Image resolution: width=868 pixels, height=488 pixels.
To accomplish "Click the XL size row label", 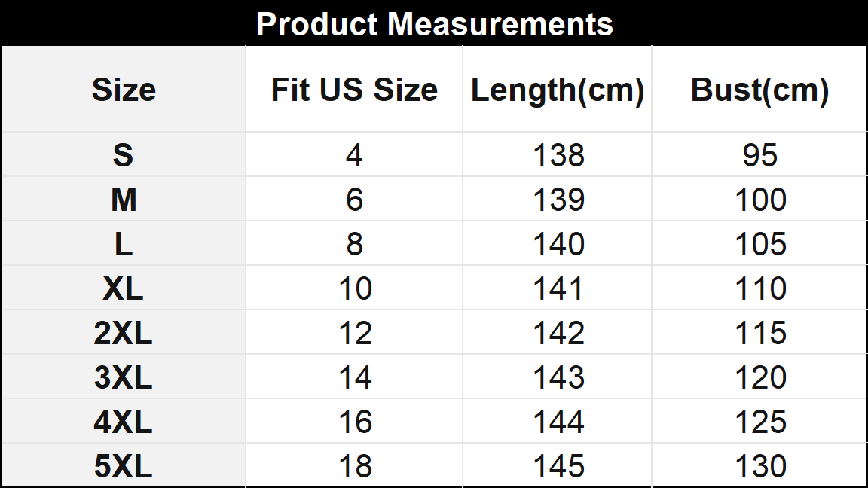I will (x=124, y=288).
